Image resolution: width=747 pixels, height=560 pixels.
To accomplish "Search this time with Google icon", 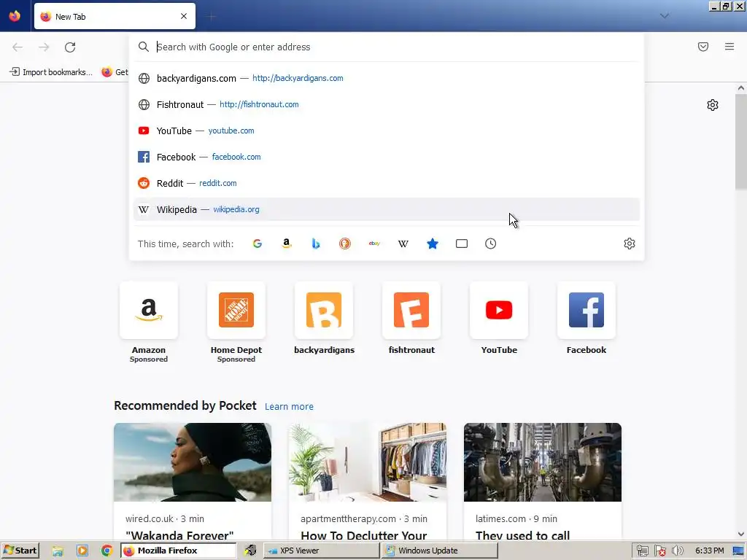I will click(258, 244).
